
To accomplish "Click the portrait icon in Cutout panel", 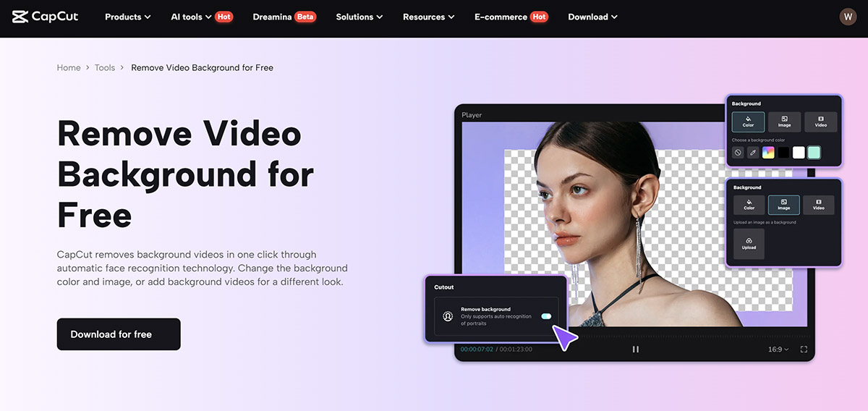I will click(x=448, y=316).
